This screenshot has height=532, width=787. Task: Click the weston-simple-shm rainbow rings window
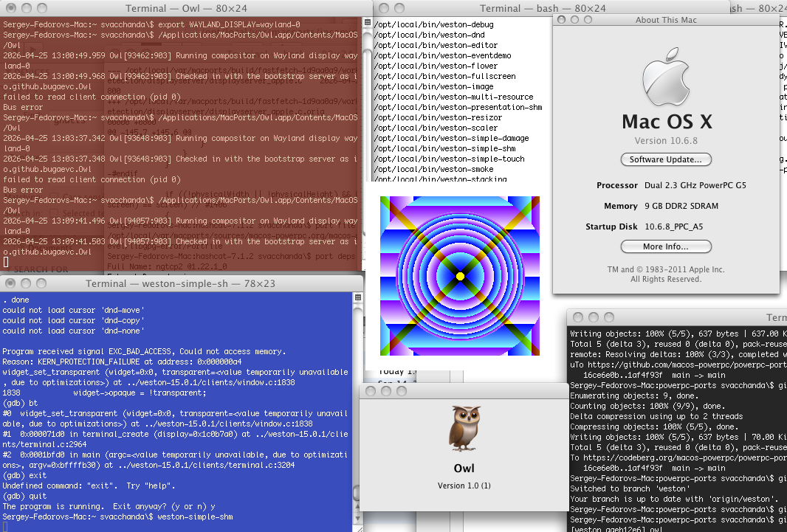[460, 276]
